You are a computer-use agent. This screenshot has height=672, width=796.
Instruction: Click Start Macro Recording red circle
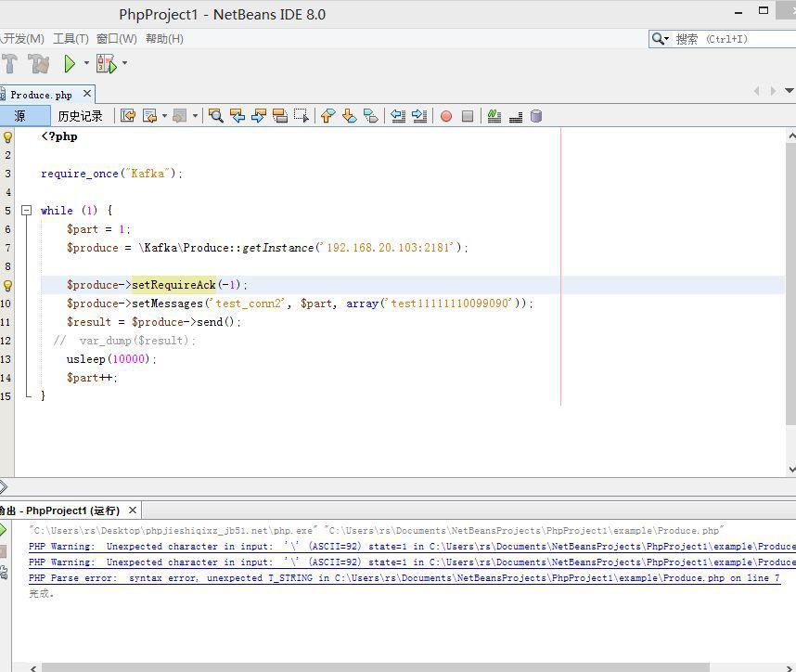[x=446, y=116]
